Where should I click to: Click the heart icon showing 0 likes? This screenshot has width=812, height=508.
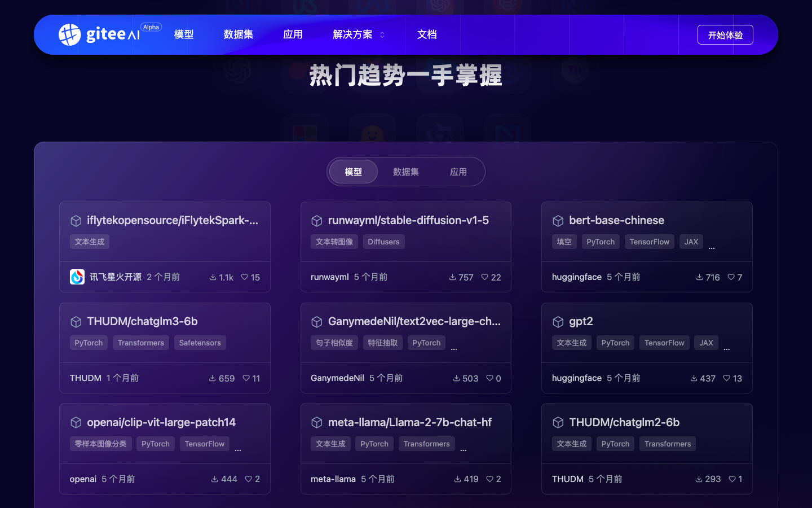490,378
